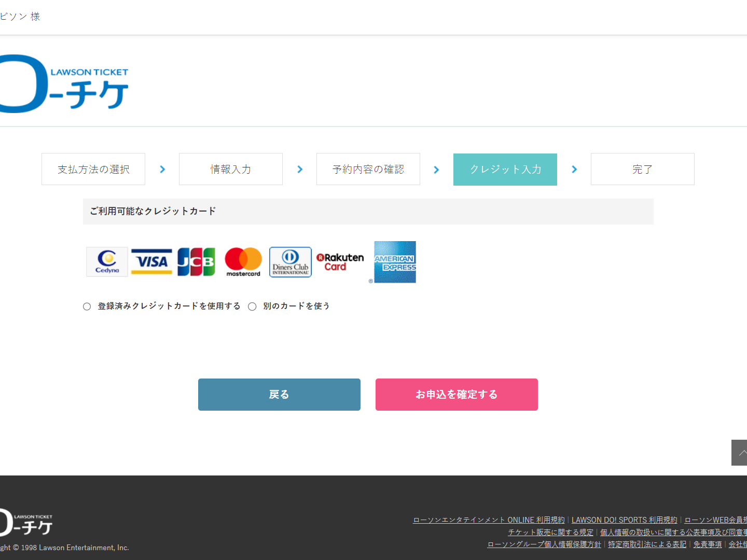Click the ご利用可能なクレジットカード heading
This screenshot has width=747, height=560.
click(153, 211)
